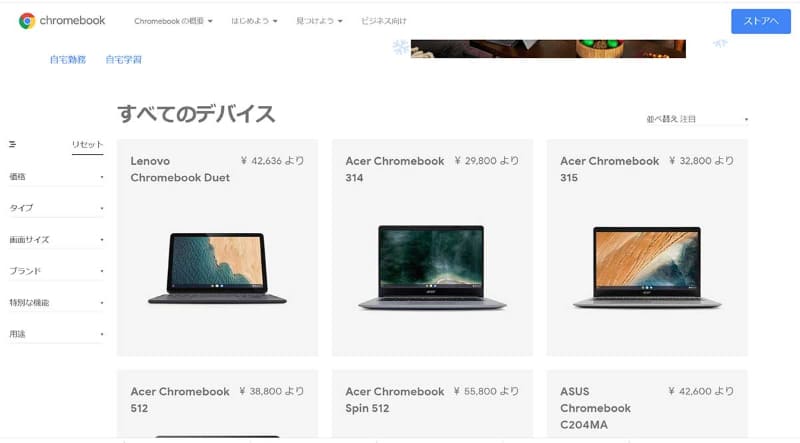Image resolution: width=800 pixels, height=443 pixels.
Task: Open the Lenovo Chromebook Duet image
Action: [217, 268]
